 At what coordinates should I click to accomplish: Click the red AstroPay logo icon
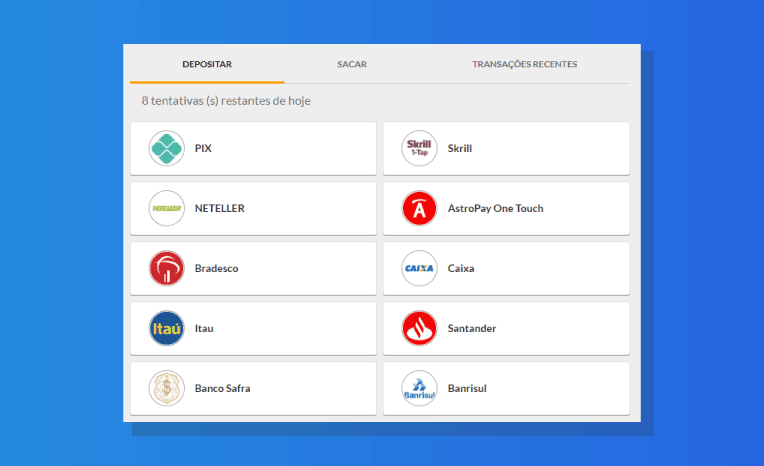coord(419,208)
